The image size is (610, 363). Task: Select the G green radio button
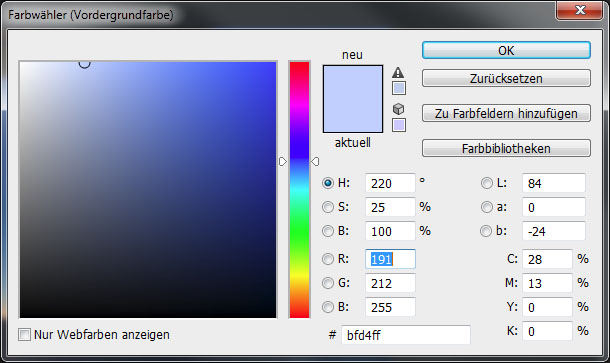(328, 283)
